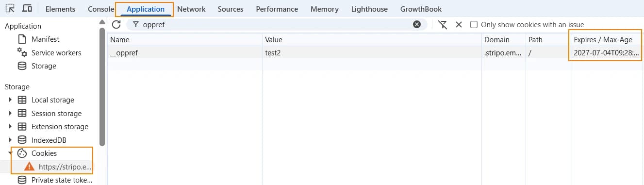Click the Manifest file icon

pos(22,39)
